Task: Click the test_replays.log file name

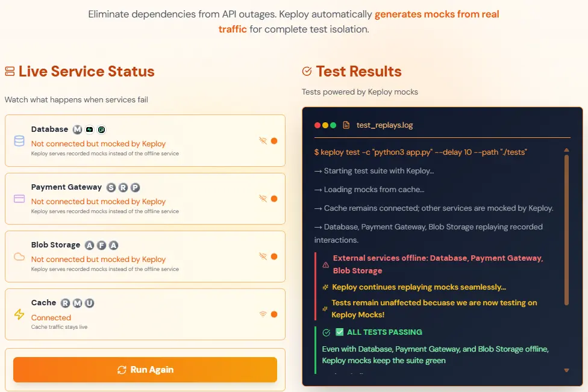Action: tap(384, 125)
